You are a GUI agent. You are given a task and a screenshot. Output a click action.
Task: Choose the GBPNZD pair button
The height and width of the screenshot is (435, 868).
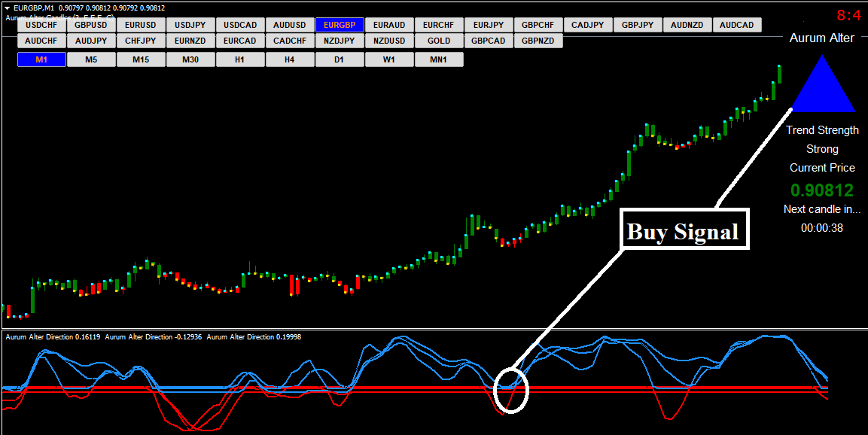538,41
